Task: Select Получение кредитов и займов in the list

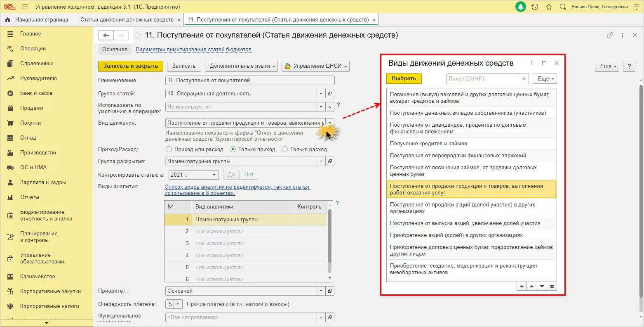Action: click(471, 144)
